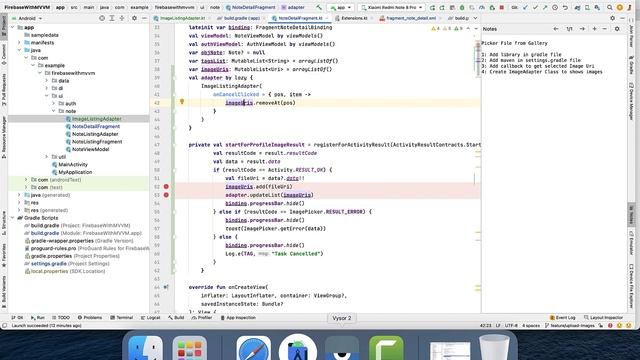Open Finder from the Dock
This screenshot has width=640, height=360.
coord(145,349)
